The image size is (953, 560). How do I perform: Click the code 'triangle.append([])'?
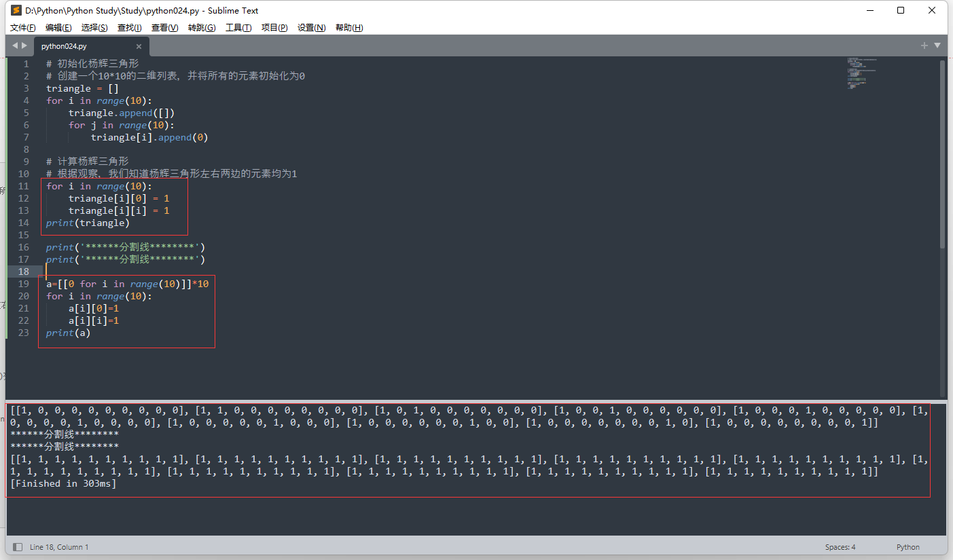coord(122,113)
